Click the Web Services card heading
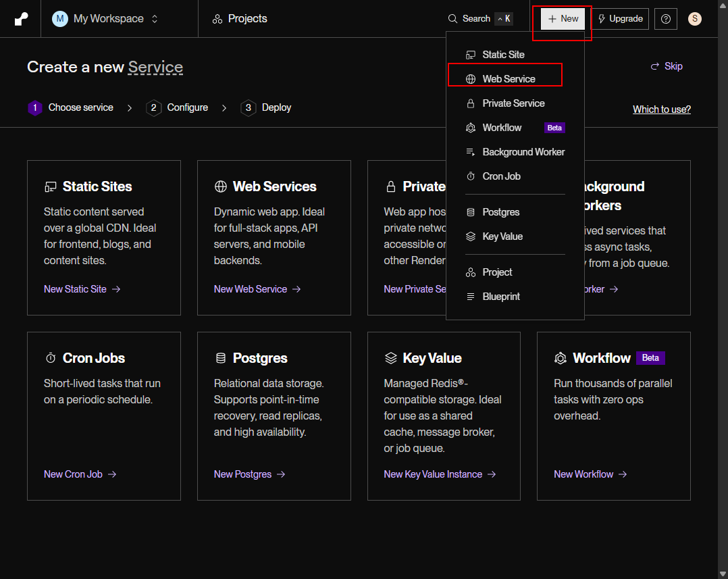This screenshot has width=728, height=579. (274, 186)
